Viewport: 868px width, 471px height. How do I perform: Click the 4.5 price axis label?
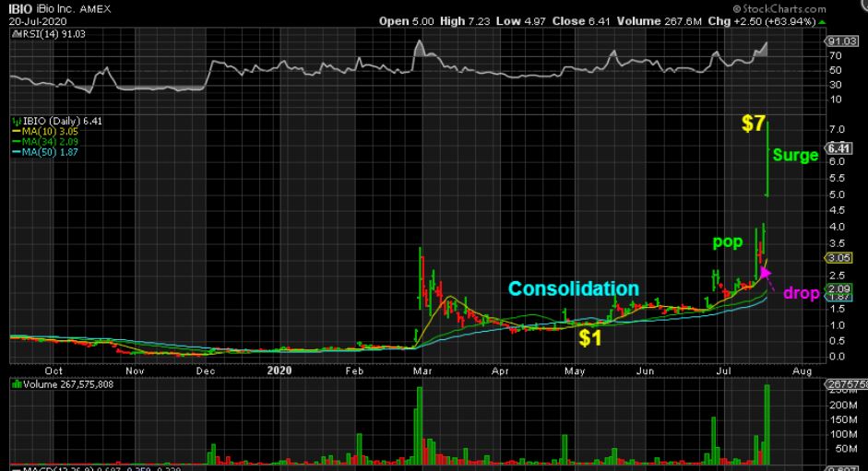tap(837, 210)
